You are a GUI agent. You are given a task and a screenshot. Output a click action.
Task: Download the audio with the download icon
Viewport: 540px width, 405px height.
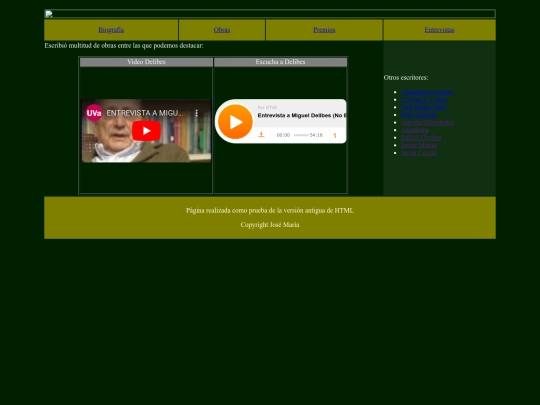click(261, 135)
